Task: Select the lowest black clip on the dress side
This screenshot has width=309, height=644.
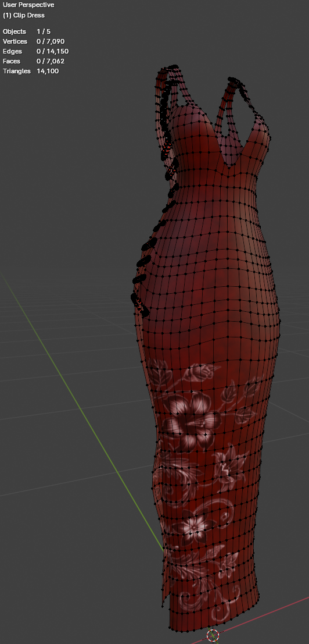Action: click(139, 304)
